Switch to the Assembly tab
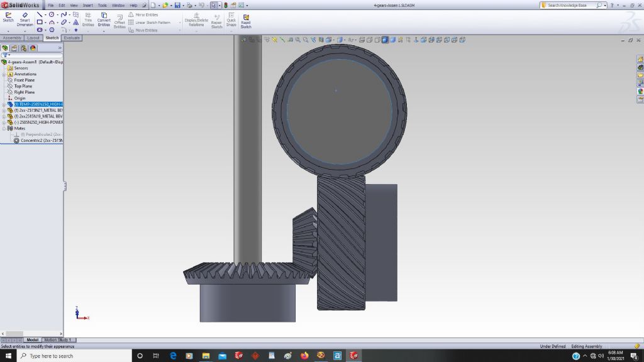Image resolution: width=644 pixels, height=362 pixels. [12, 38]
